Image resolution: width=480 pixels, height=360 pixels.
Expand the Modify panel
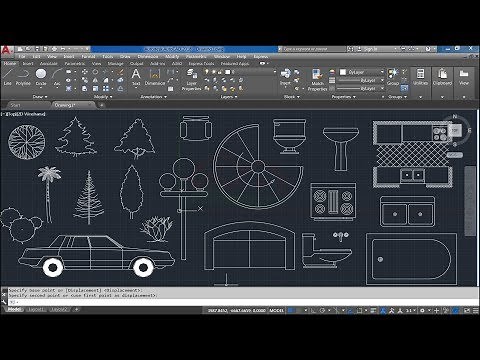click(103, 97)
